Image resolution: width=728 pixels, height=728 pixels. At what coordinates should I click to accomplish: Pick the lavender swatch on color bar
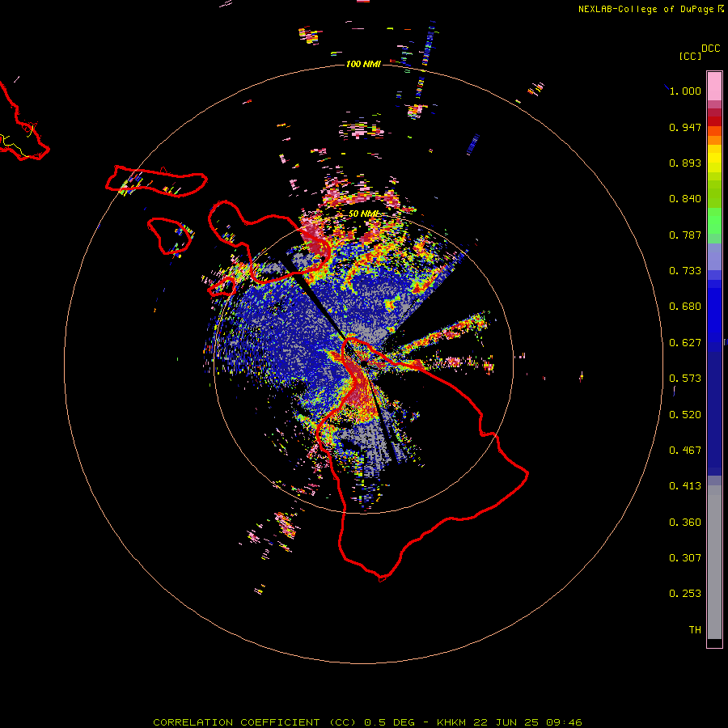coord(714,256)
